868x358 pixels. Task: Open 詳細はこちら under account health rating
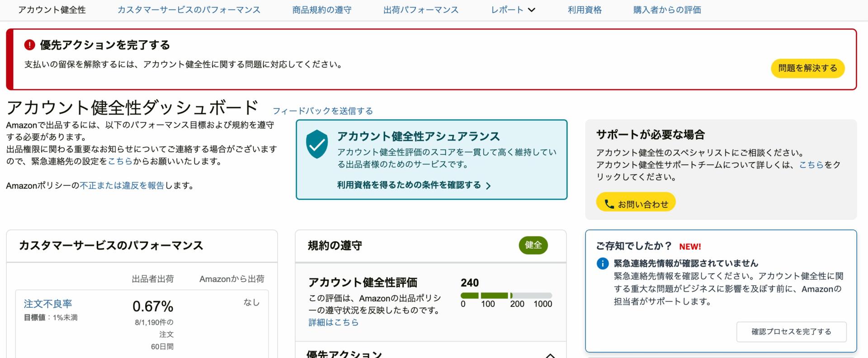pyautogui.click(x=333, y=322)
